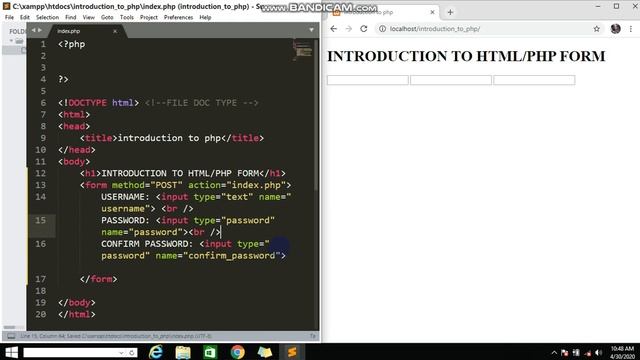The image size is (640, 360).
Task: Open the Selection menu
Action: coord(47,18)
